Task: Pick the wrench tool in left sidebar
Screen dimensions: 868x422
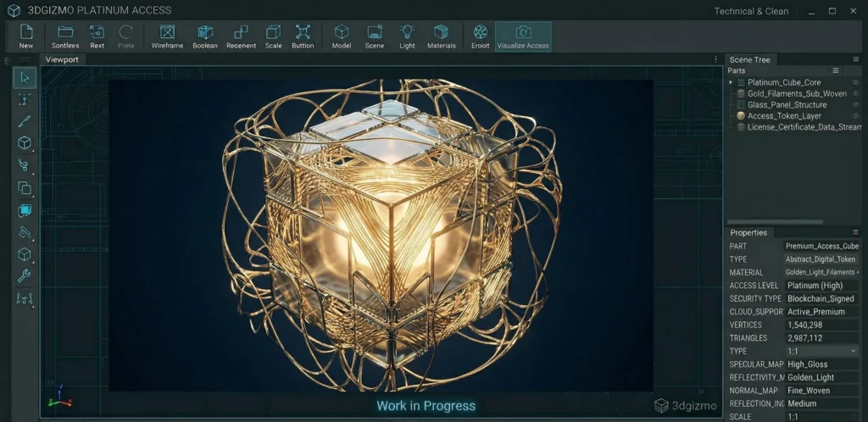Action: [25, 276]
